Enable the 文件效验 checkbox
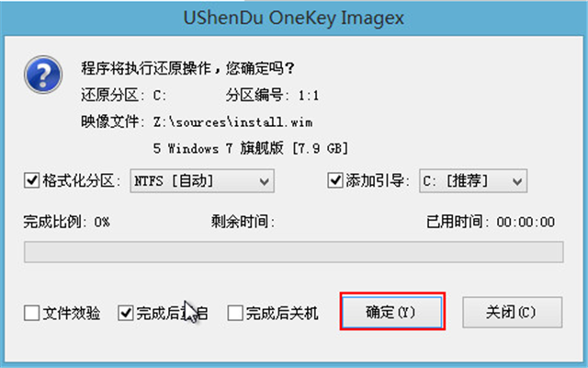Image resolution: width=588 pixels, height=368 pixels. 31,313
